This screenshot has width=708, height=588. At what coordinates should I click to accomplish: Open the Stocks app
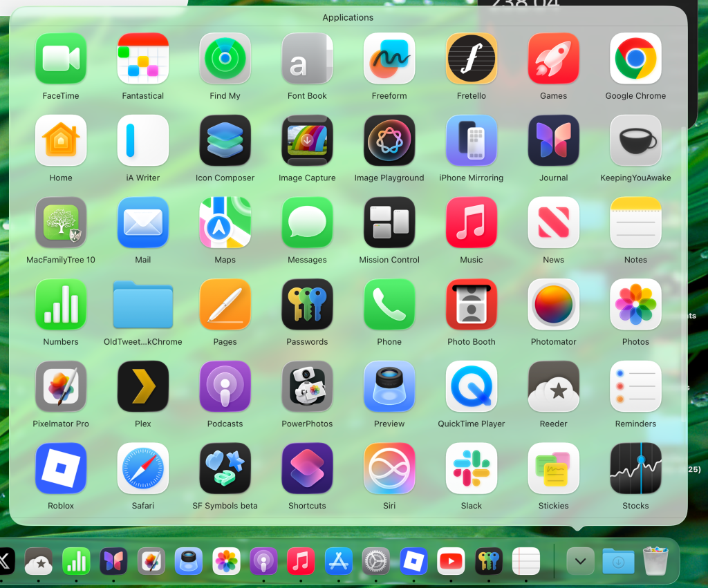(x=635, y=468)
